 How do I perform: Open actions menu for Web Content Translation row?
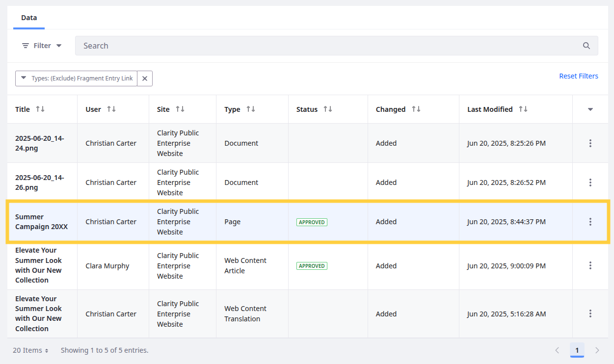click(590, 313)
